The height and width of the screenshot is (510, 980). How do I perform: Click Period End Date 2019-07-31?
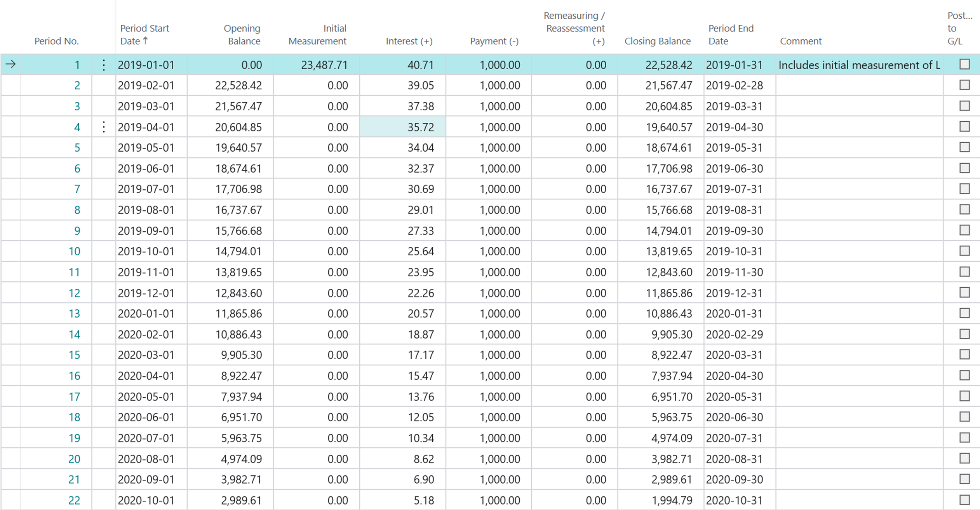coord(734,189)
